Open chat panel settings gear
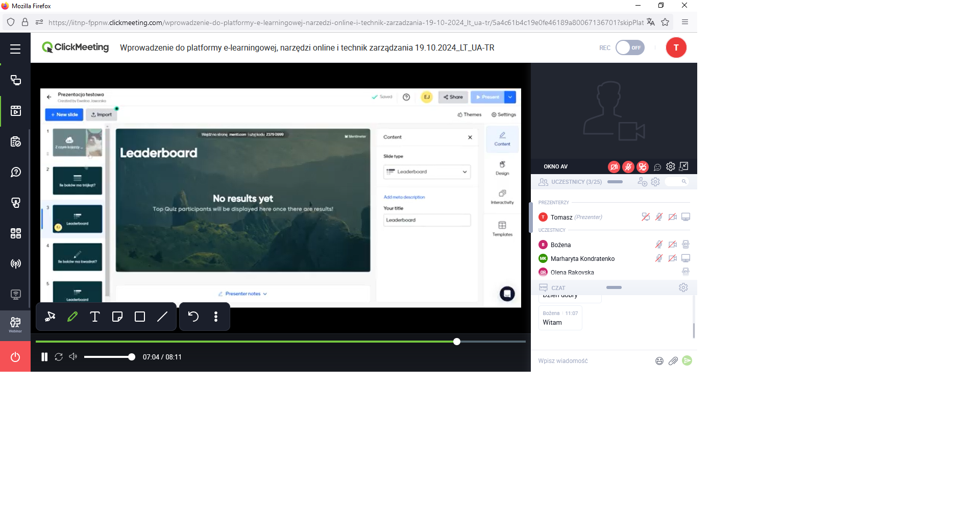This screenshot has height=531, width=980. point(683,287)
